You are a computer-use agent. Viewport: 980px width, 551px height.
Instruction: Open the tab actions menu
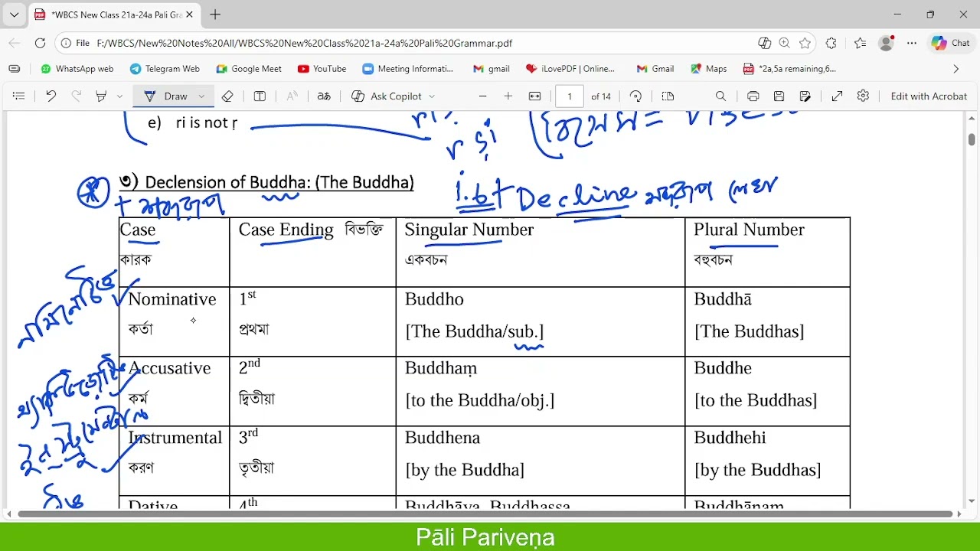tap(14, 15)
